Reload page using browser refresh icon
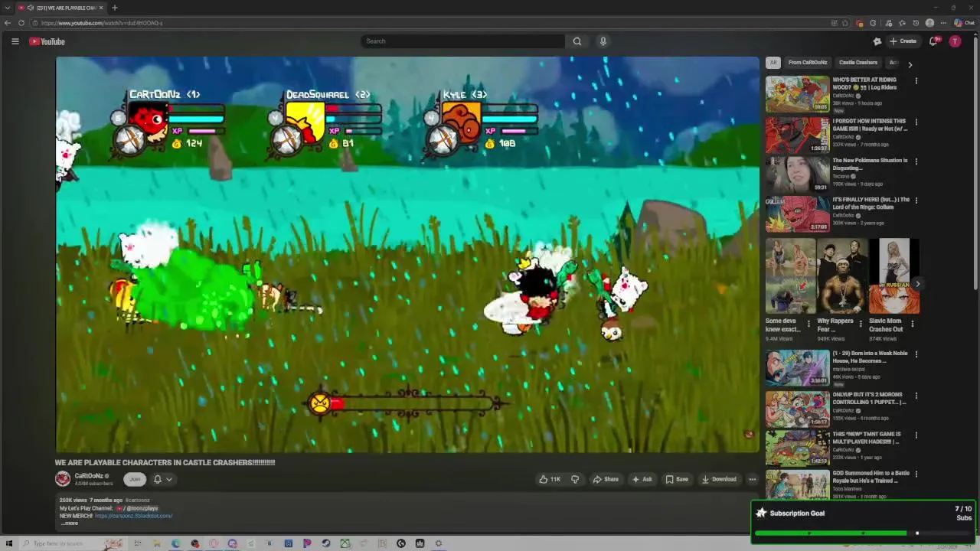 [21, 23]
